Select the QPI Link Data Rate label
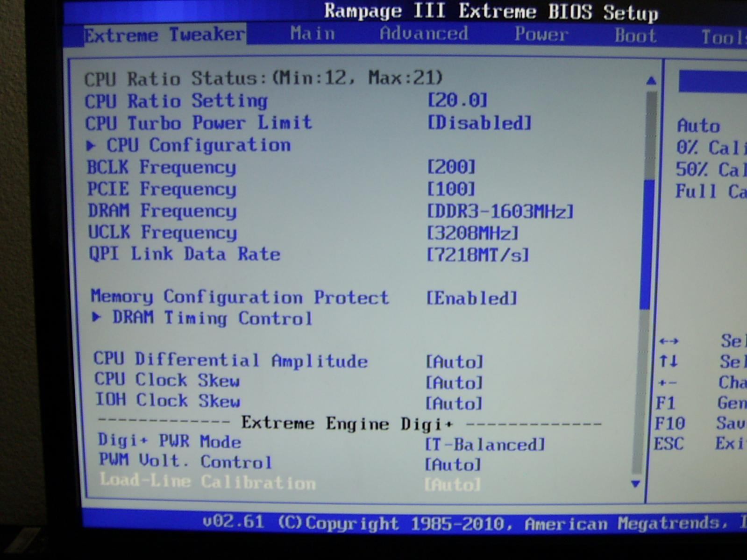The width and height of the screenshot is (747, 560). coord(185,254)
